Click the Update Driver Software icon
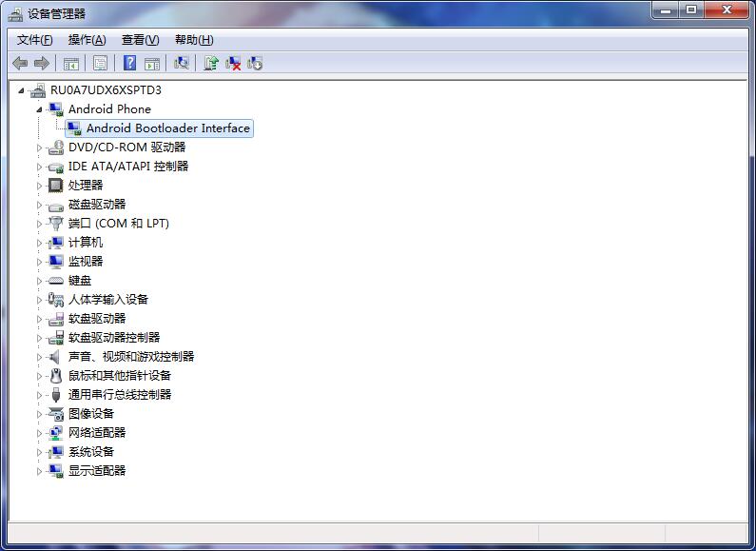The image size is (756, 551). [x=211, y=64]
